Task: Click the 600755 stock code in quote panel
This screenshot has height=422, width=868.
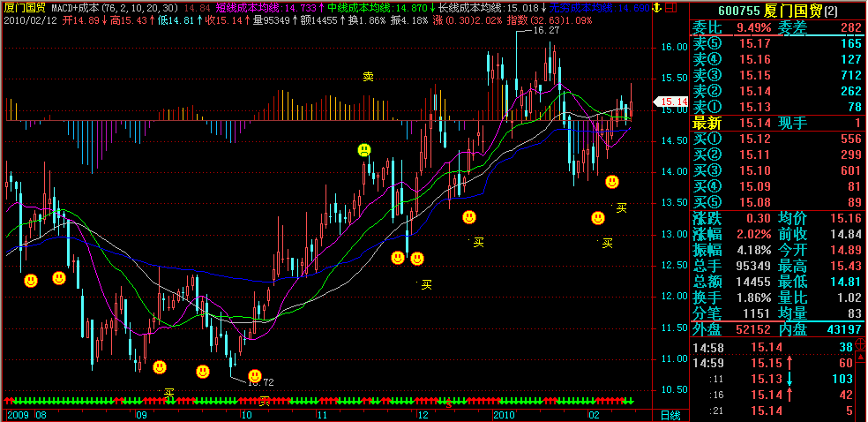Action: coord(741,10)
